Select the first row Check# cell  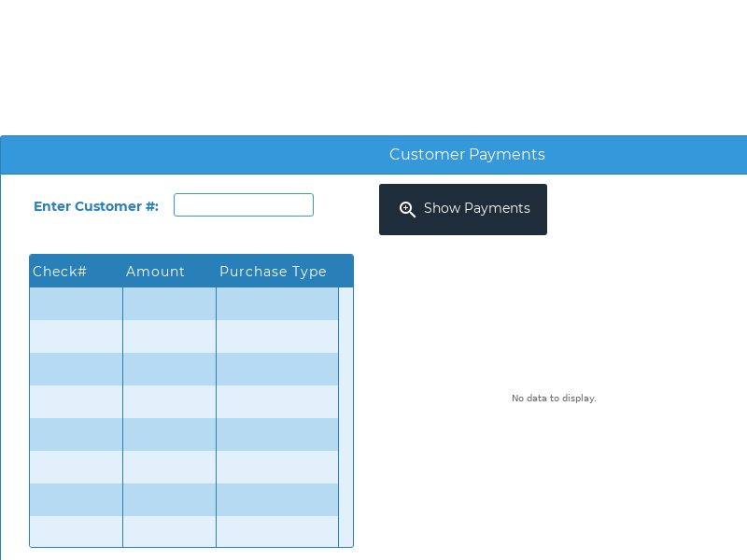[76, 304]
